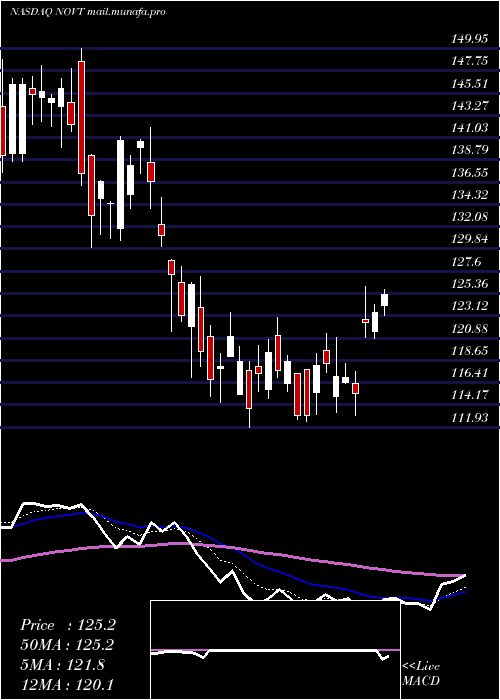Screen dimensions: 500x700
Task: Click the 116.41 price axis label
Action: [470, 373]
